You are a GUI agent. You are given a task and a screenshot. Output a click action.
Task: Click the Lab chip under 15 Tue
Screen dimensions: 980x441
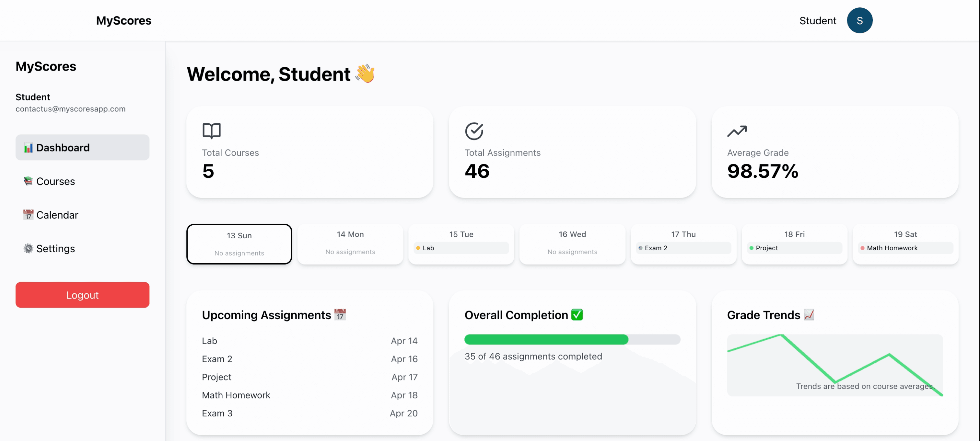pos(461,248)
